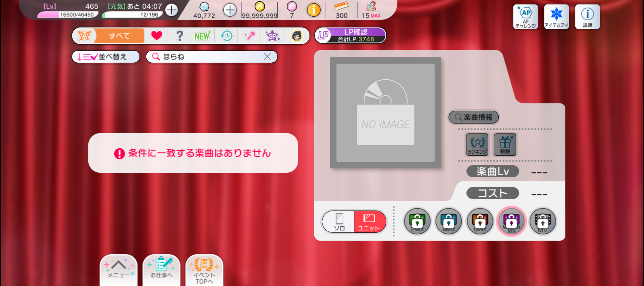
Task: Select the highlighted Million Mix difficulty
Action: 511,221
